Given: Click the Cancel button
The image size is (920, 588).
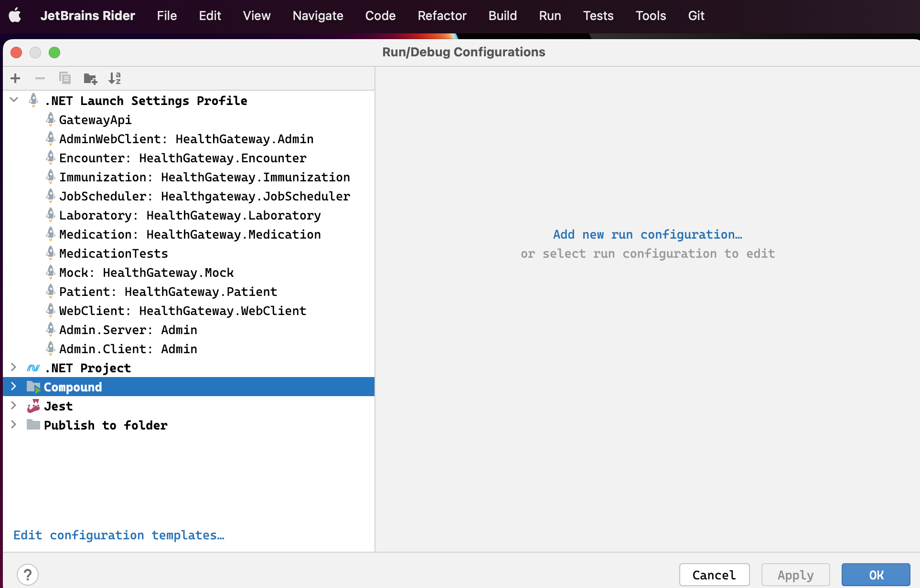Looking at the screenshot, I should pyautogui.click(x=714, y=575).
